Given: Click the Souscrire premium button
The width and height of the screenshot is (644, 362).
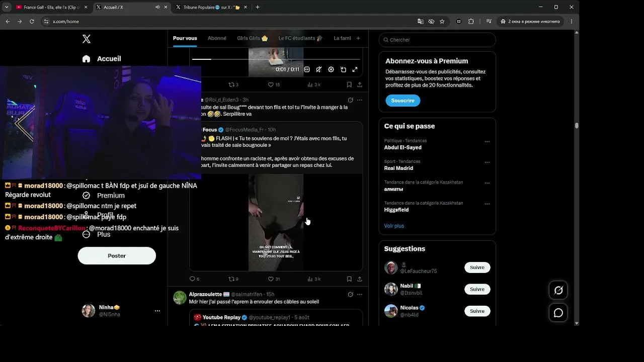Looking at the screenshot, I should click(403, 101).
